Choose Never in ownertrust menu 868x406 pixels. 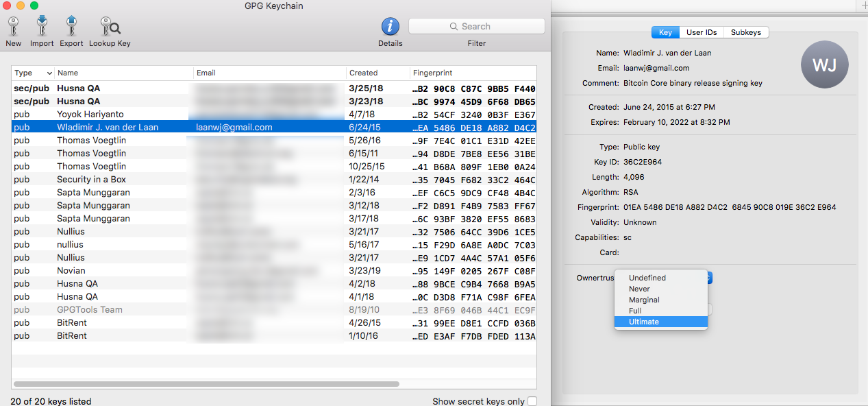[661, 289]
